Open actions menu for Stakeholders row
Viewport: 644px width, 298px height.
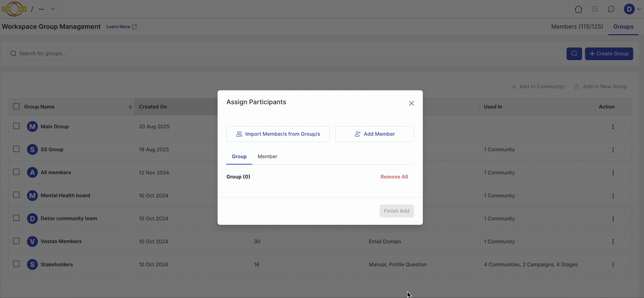click(613, 264)
